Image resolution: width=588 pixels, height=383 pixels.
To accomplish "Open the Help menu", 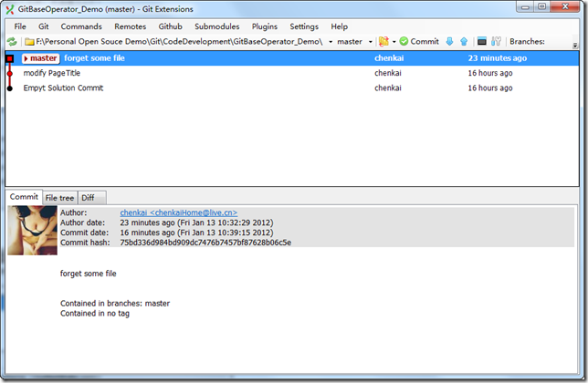I will click(339, 26).
